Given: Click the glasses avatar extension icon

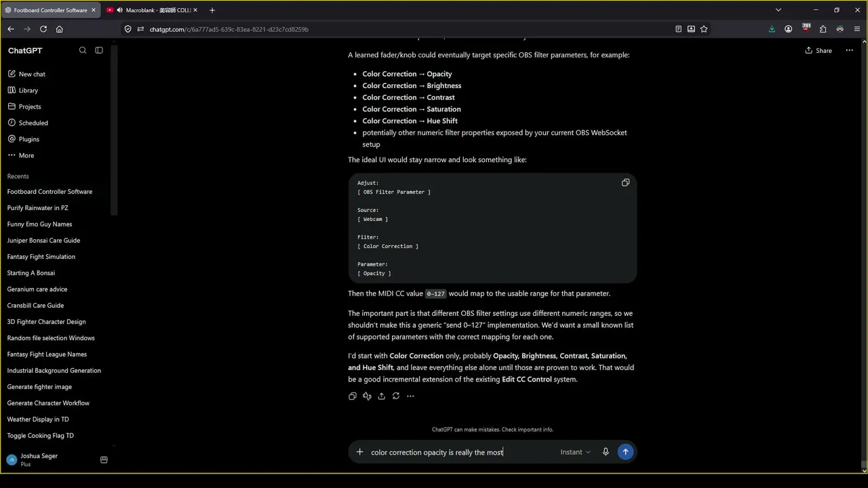Looking at the screenshot, I should 840,29.
